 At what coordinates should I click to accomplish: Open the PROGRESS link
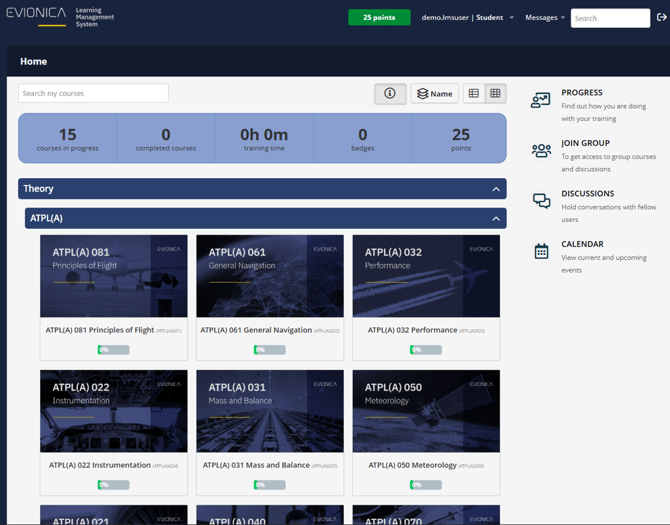click(582, 93)
